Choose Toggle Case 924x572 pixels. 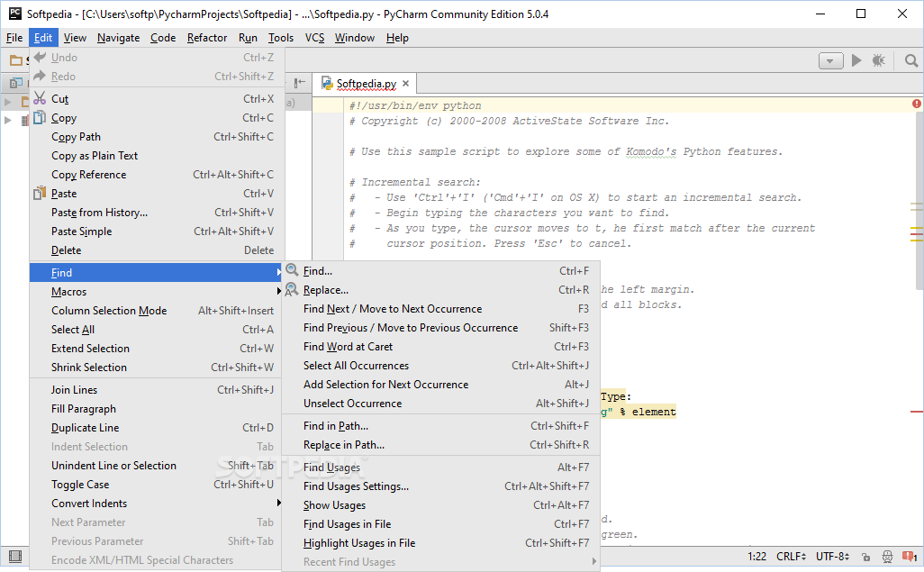[157, 484]
